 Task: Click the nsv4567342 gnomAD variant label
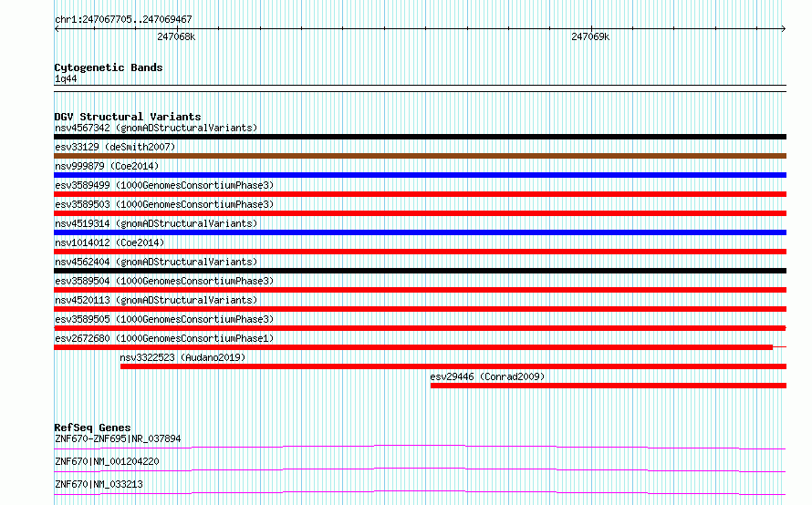click(156, 128)
